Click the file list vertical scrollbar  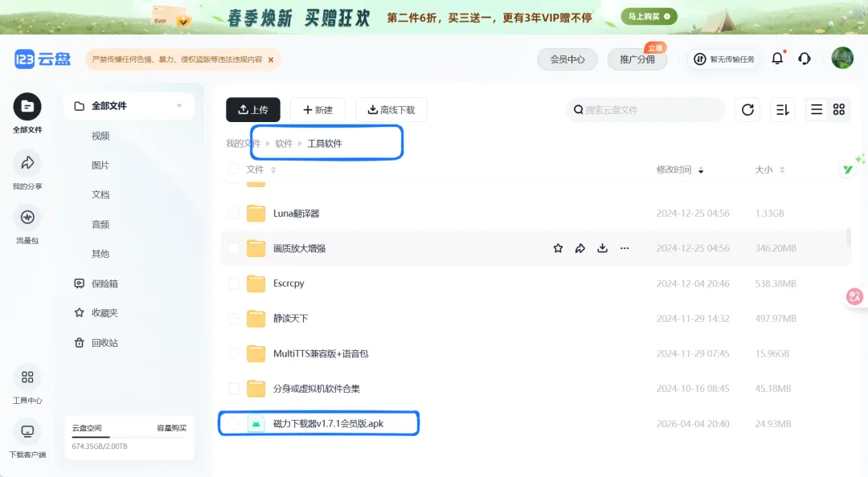848,237
